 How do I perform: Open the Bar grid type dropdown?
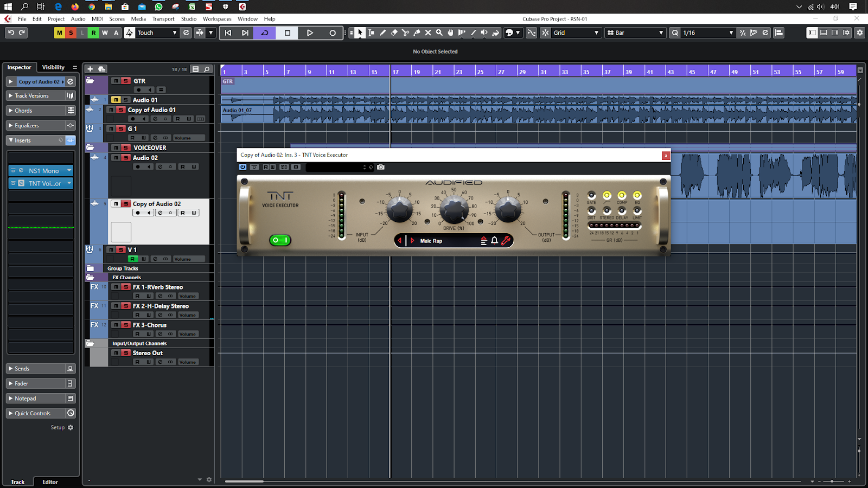click(635, 33)
